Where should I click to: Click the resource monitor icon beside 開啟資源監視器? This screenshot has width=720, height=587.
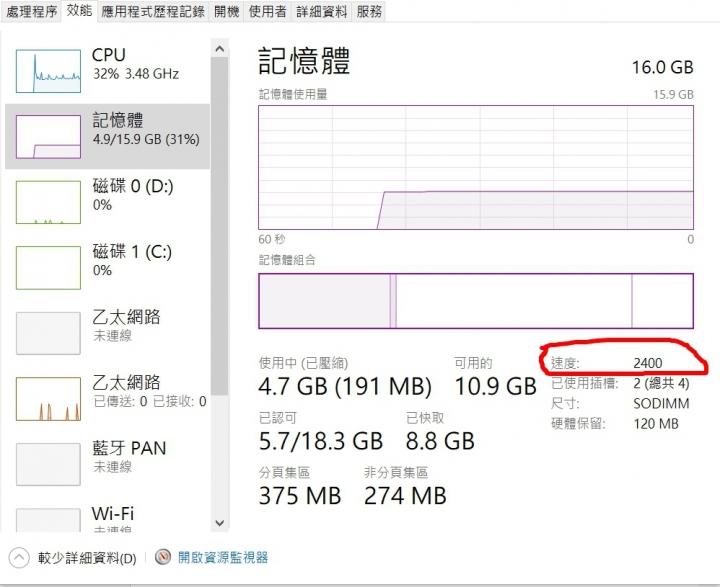(x=163, y=558)
